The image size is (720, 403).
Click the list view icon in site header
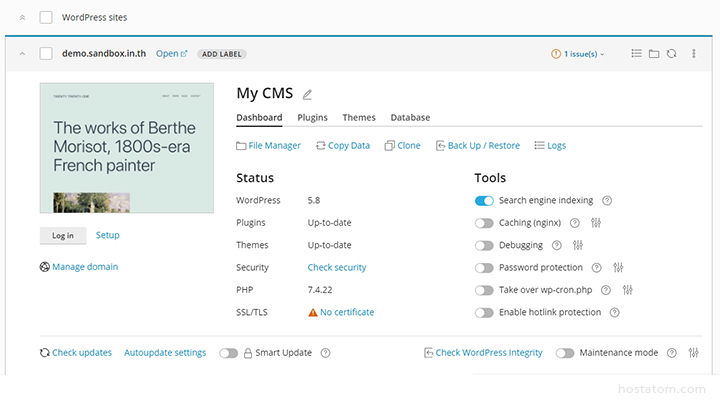(636, 53)
